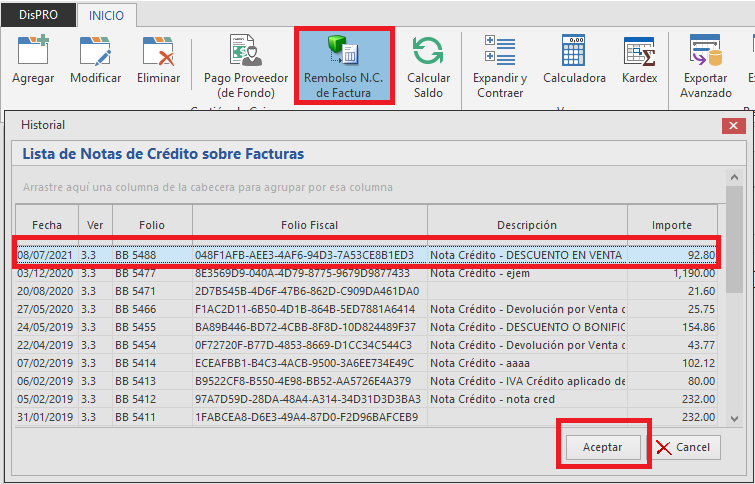The width and height of the screenshot is (755, 484).
Task: Click the Cancel button
Action: coord(685,447)
